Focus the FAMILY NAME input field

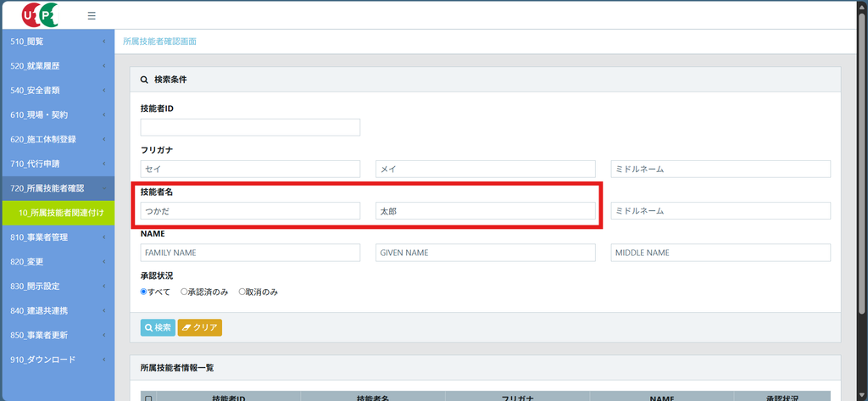tap(250, 253)
